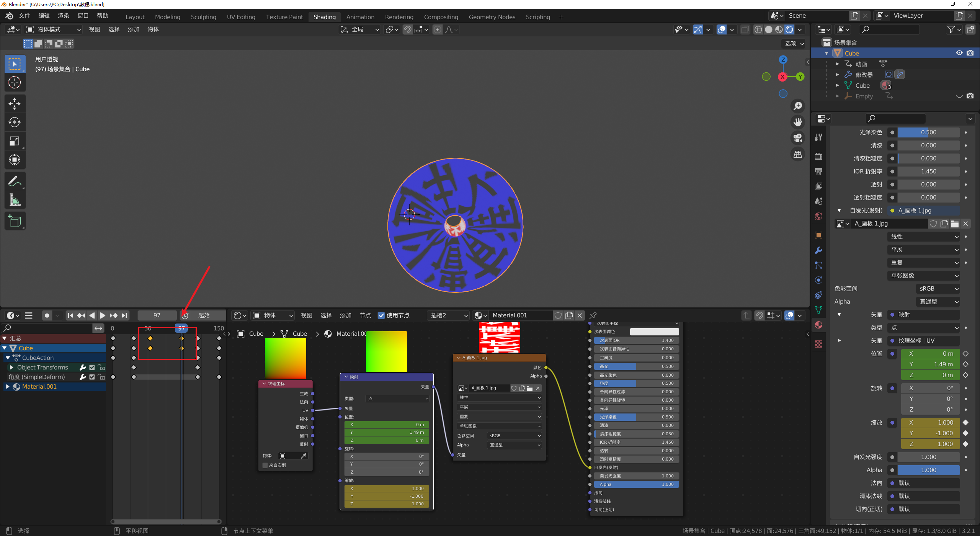Open the Modifier properties wrench tab
980x536 pixels.
tap(819, 250)
